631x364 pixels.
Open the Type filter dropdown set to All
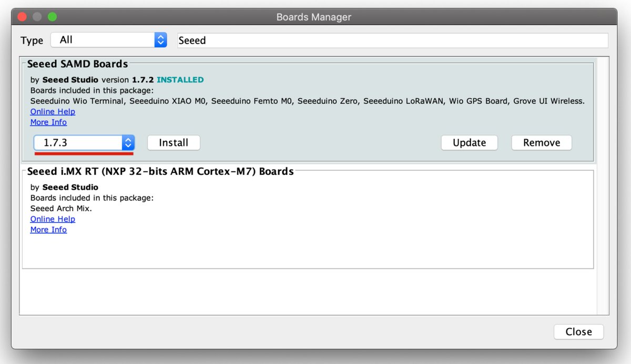pos(109,40)
